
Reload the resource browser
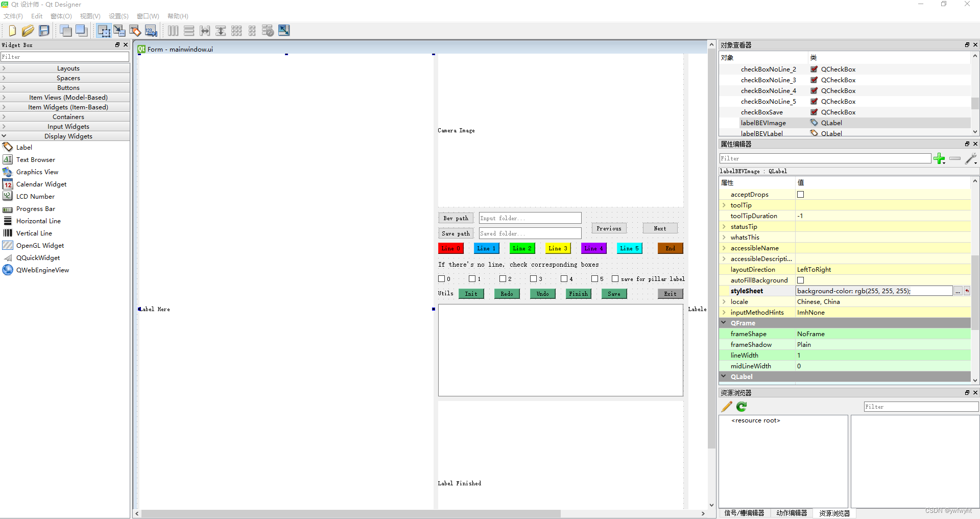pyautogui.click(x=741, y=407)
